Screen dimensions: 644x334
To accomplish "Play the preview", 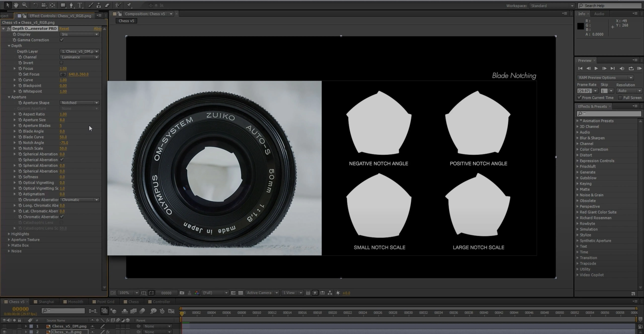I will (x=596, y=68).
